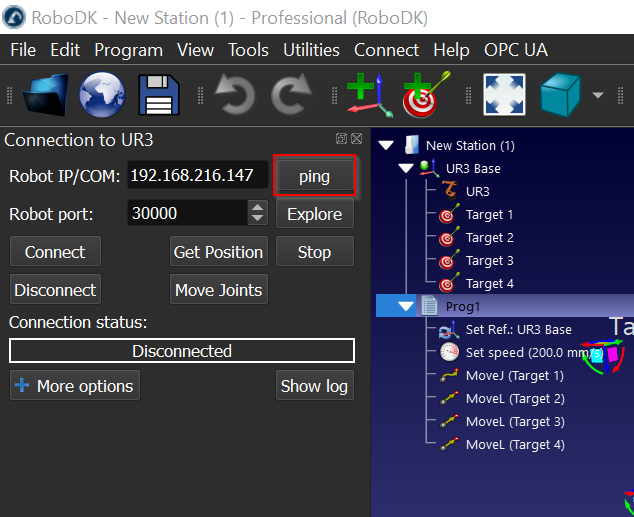
Task: Close the Connection to UR3 panel
Action: (356, 139)
